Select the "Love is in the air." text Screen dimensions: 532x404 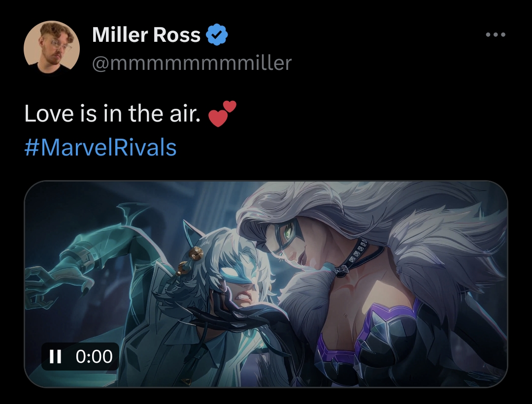pos(112,114)
